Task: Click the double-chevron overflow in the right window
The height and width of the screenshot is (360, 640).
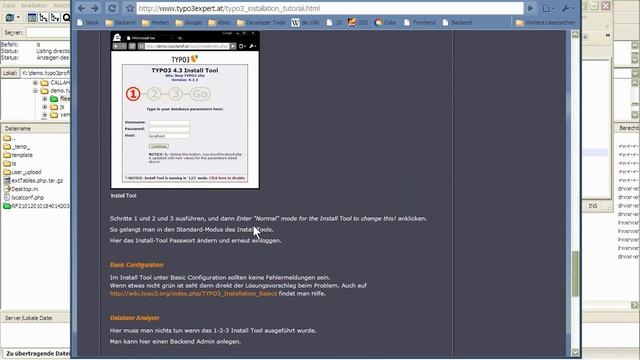Action: tap(608, 36)
